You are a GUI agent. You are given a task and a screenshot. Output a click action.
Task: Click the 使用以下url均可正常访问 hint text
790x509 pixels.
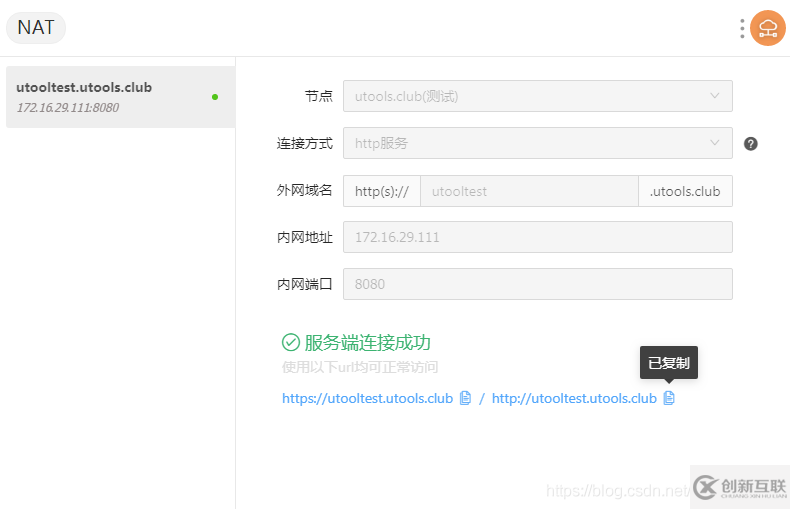click(x=360, y=367)
